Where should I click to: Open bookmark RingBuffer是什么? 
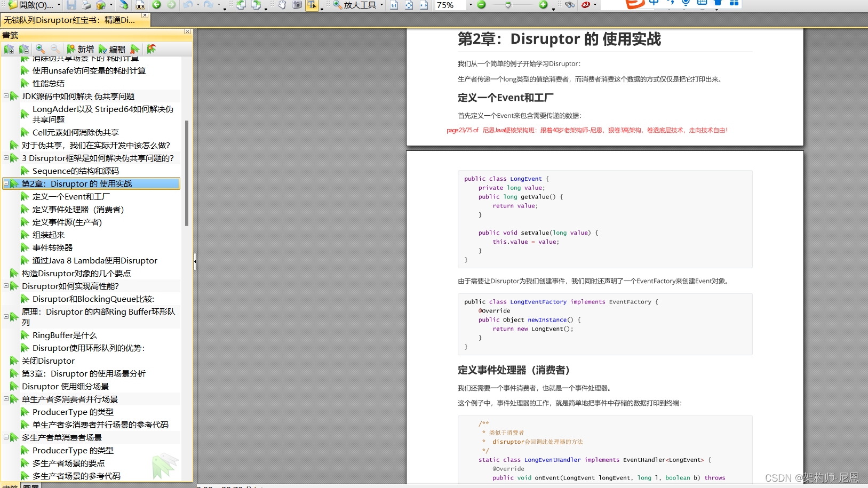coord(65,335)
